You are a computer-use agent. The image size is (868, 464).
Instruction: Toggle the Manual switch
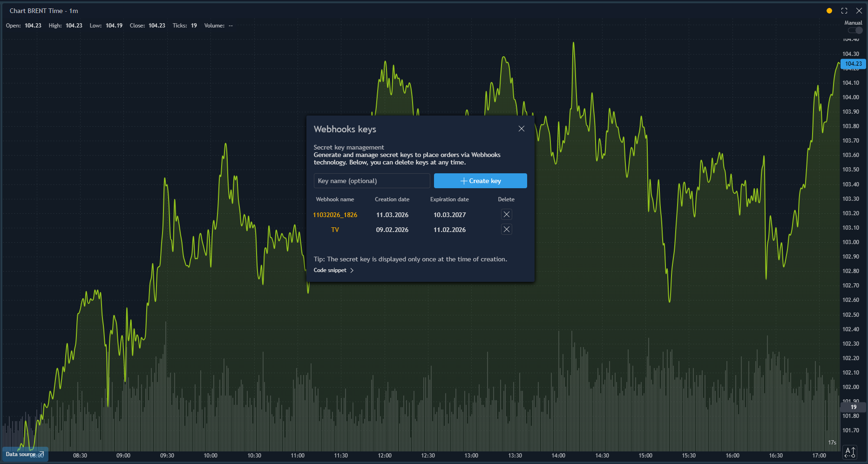855,30
